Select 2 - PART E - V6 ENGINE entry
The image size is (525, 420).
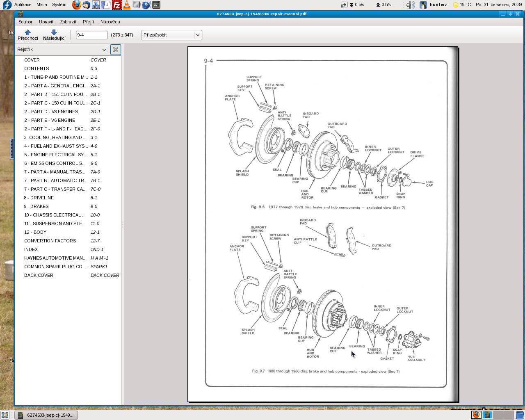coord(68,120)
